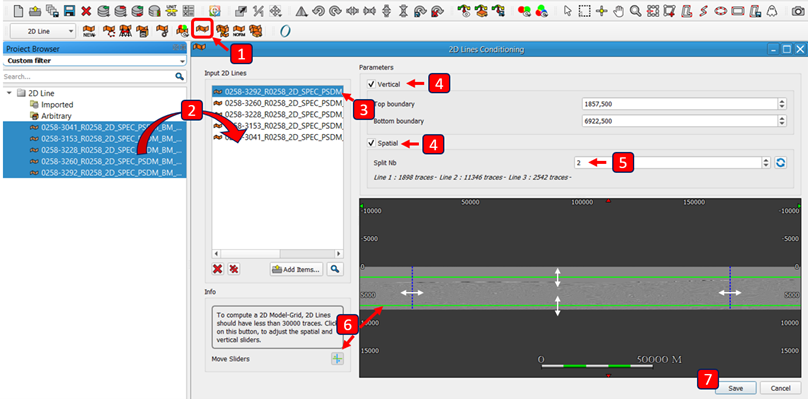
Task: Click the left blue dashed spatial slider
Action: pos(412,288)
